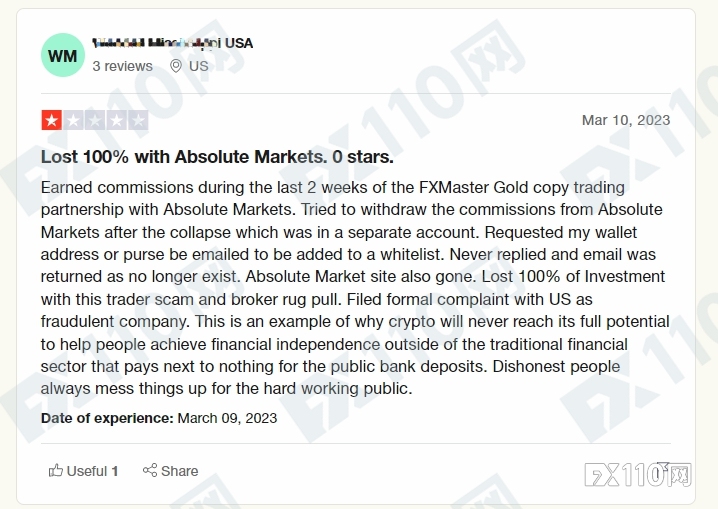Click the red first rating star

(x=52, y=120)
